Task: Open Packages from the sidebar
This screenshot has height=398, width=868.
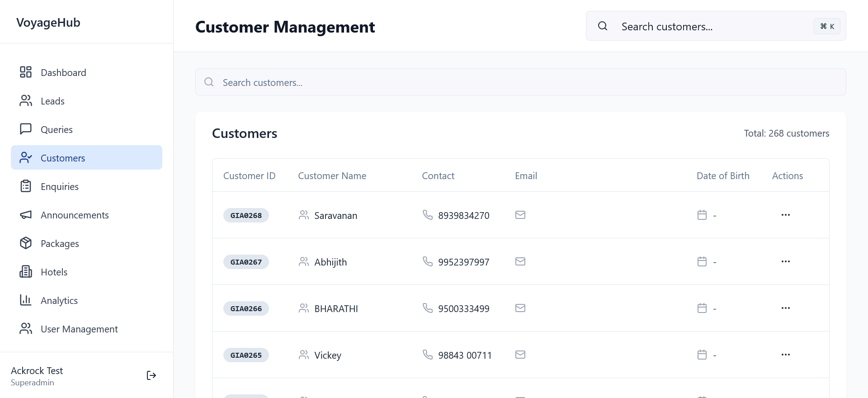Action: [86, 243]
